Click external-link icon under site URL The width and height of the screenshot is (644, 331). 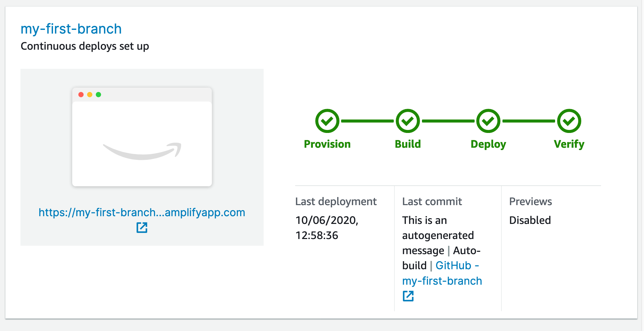(142, 228)
